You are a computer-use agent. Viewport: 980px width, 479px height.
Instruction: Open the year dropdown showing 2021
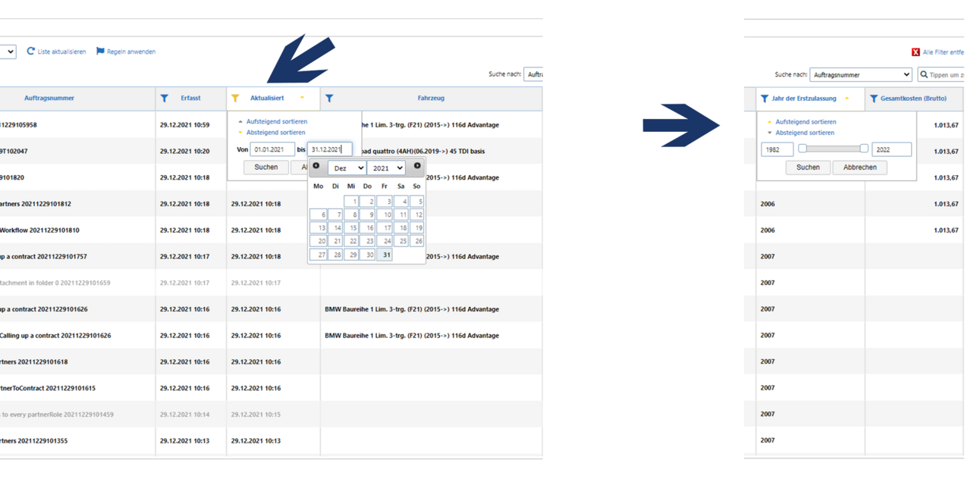(x=386, y=168)
